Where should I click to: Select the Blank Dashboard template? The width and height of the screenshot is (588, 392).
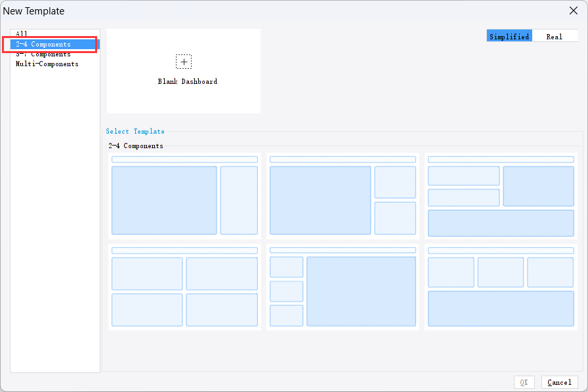point(184,71)
